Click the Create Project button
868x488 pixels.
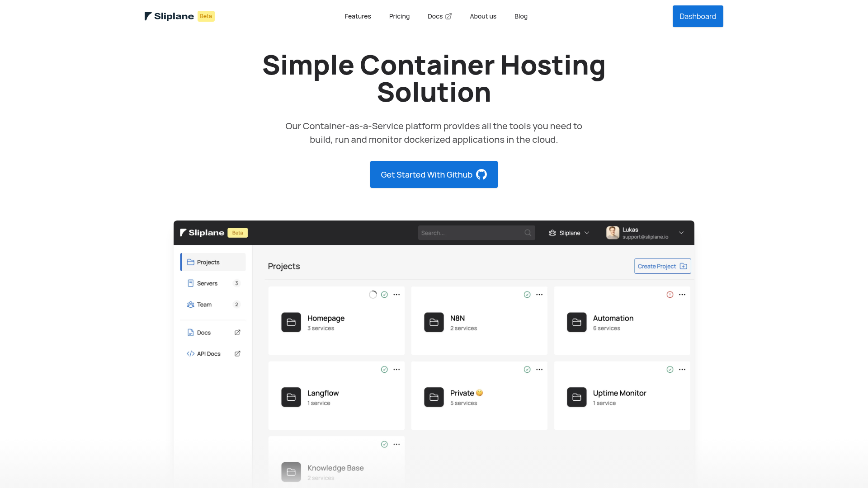click(x=662, y=266)
